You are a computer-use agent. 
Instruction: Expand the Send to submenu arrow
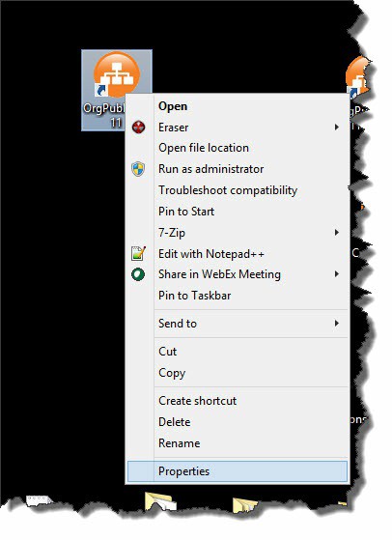(x=337, y=324)
